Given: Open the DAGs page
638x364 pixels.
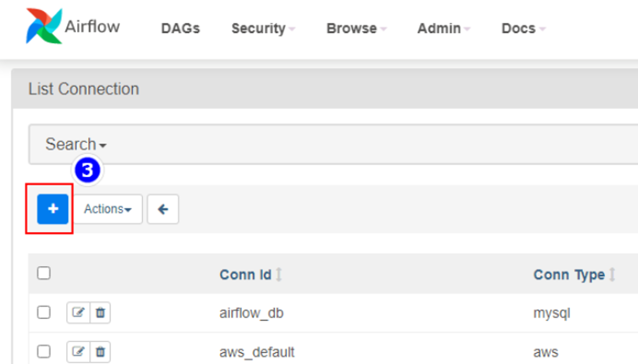Looking at the screenshot, I should pos(181,28).
